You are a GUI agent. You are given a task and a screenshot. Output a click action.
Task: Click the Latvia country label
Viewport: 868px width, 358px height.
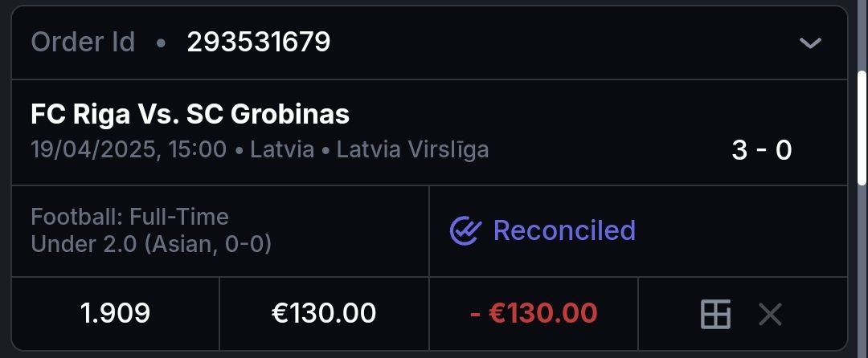coord(282,149)
